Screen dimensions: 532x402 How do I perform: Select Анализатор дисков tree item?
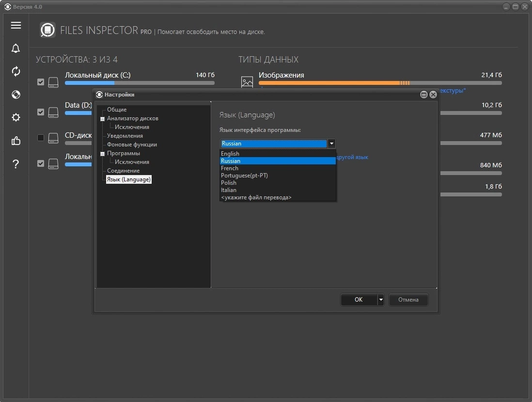coord(133,118)
